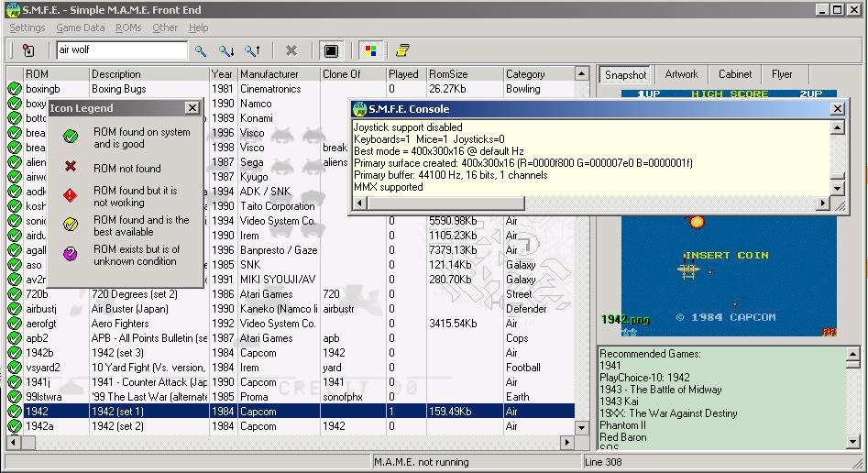The width and height of the screenshot is (868, 473).
Task: Sort by the RomSize column header
Action: pyautogui.click(x=465, y=73)
